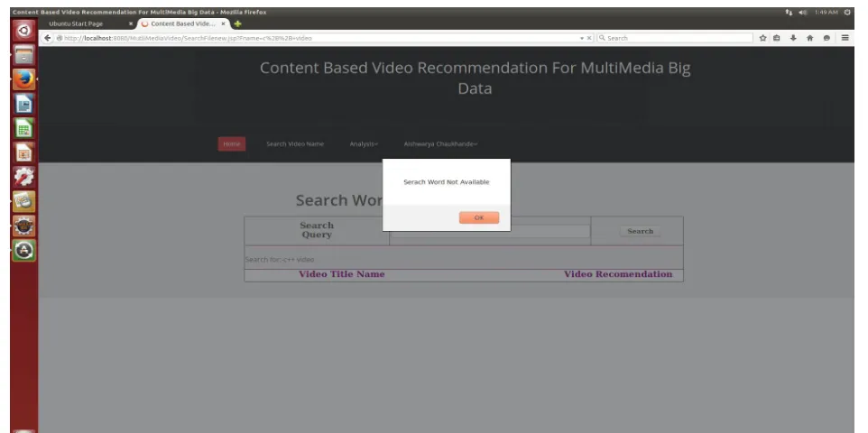This screenshot has height=433, width=868.
Task: Click the Video Title Name column header
Action: click(342, 274)
